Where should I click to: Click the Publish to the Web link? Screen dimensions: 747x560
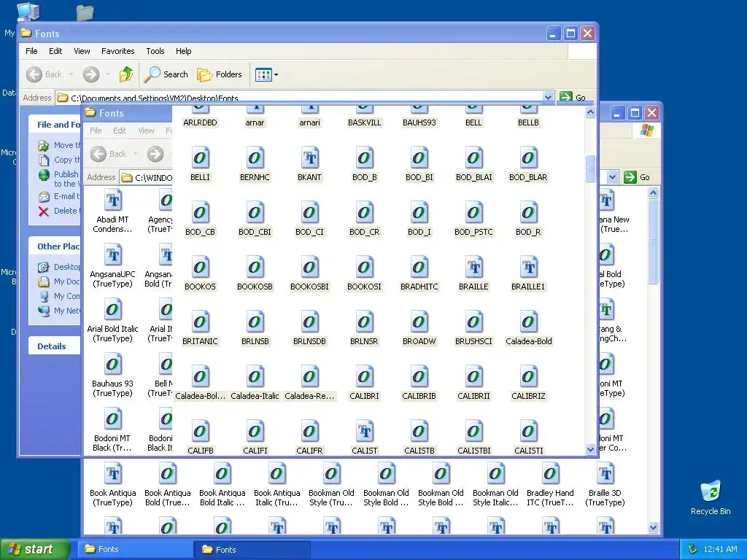tap(59, 179)
